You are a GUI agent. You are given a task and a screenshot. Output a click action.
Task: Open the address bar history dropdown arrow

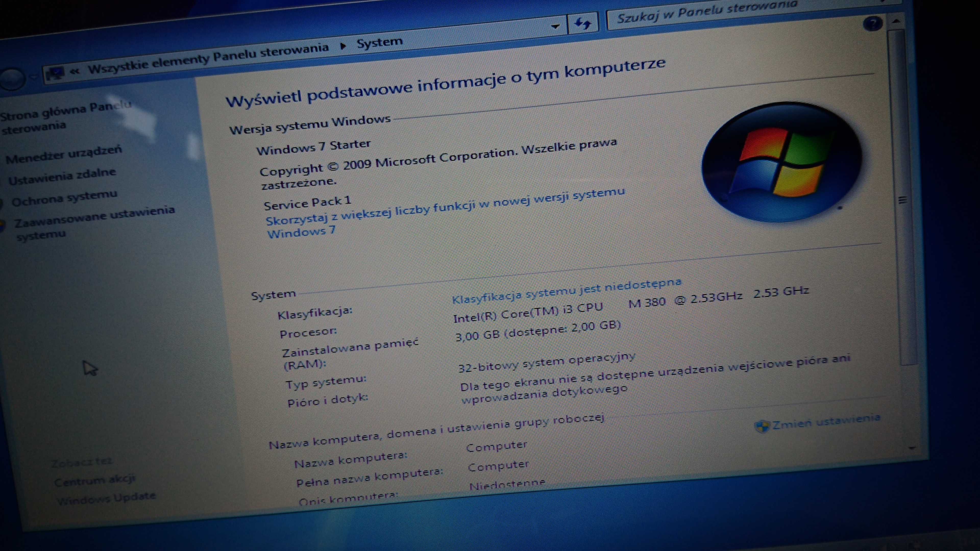coord(555,27)
